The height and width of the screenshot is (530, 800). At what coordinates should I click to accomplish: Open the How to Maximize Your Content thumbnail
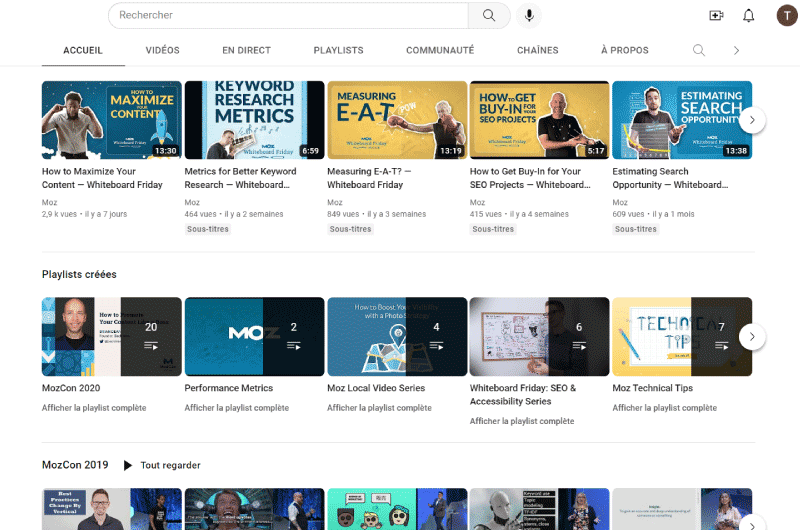(112, 120)
